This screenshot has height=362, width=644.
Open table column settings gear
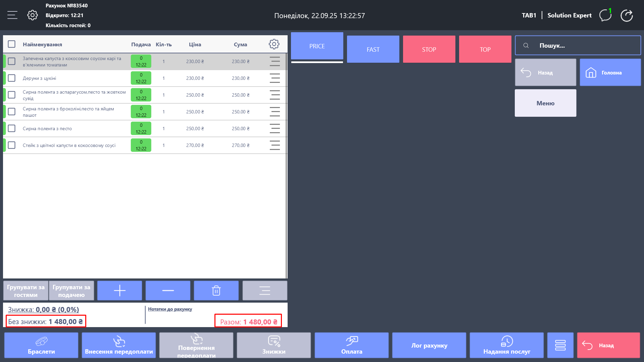pyautogui.click(x=274, y=44)
